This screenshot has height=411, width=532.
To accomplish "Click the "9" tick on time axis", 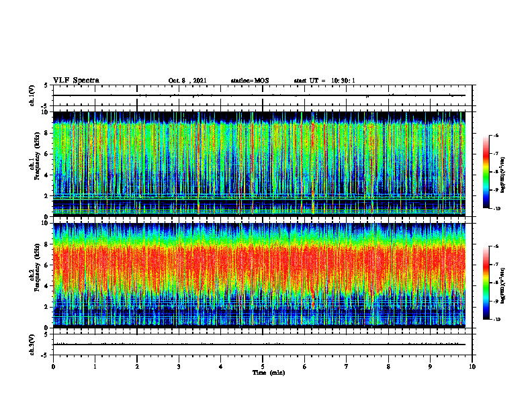I will pos(430,367).
